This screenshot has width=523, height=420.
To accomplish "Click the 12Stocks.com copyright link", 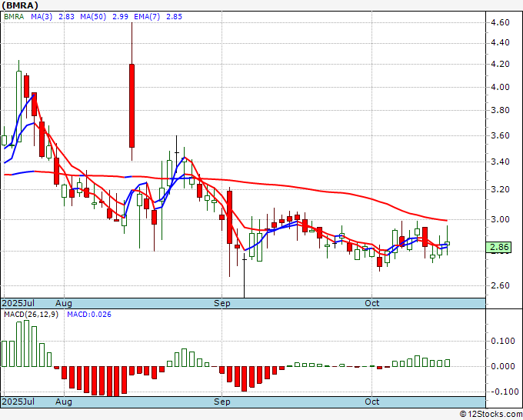I will [491, 415].
